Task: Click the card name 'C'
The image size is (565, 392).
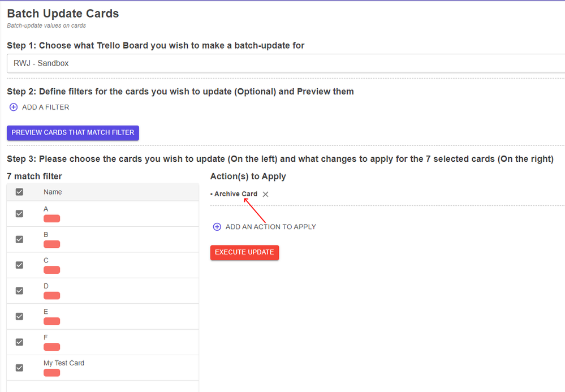Action: click(x=46, y=260)
